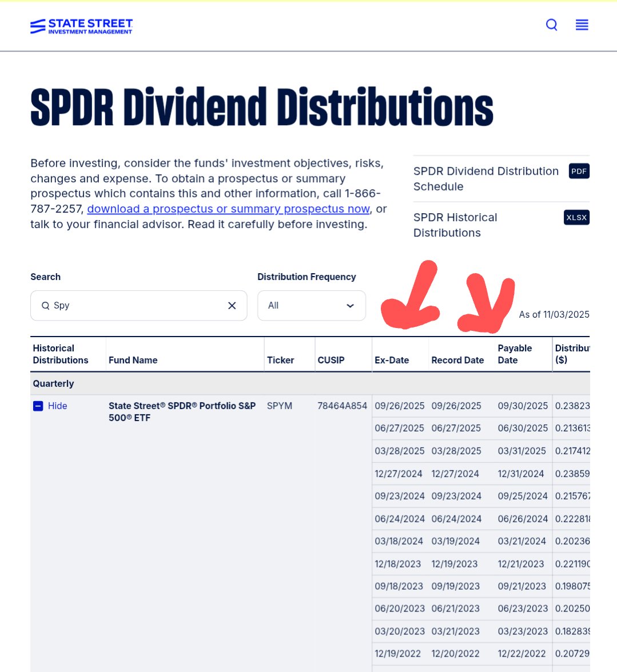Select ex-date 06/20/2023

400,609
